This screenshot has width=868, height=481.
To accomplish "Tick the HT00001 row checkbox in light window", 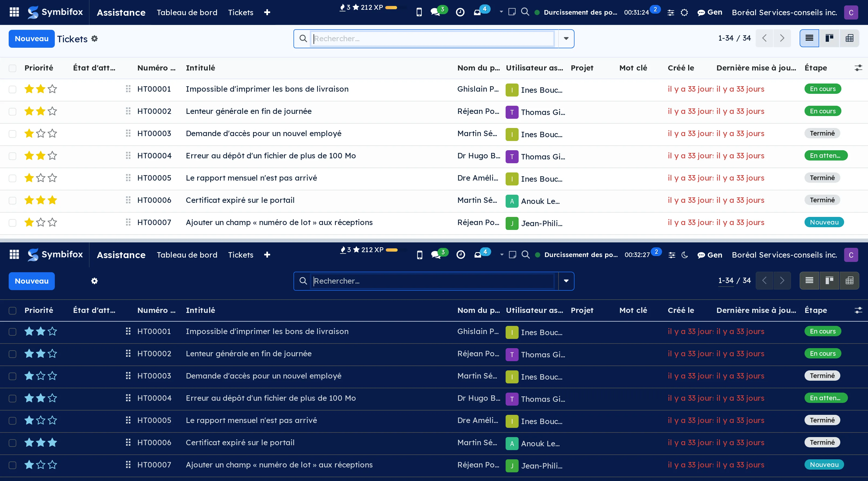I will coord(12,89).
